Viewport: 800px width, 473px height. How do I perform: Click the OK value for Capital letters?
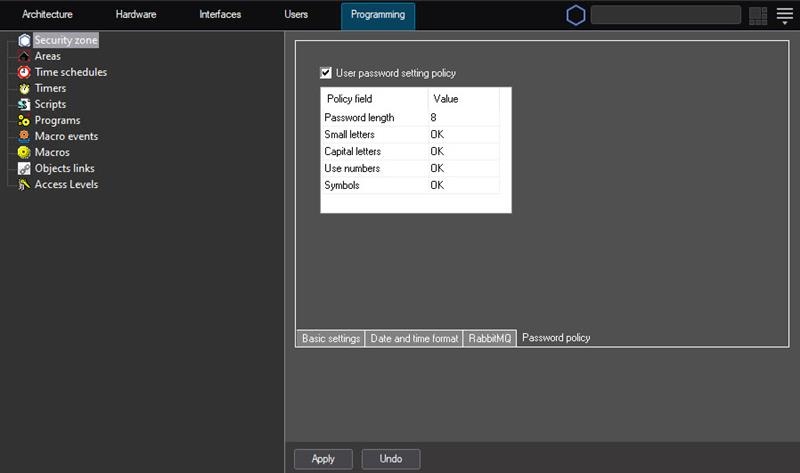click(437, 151)
